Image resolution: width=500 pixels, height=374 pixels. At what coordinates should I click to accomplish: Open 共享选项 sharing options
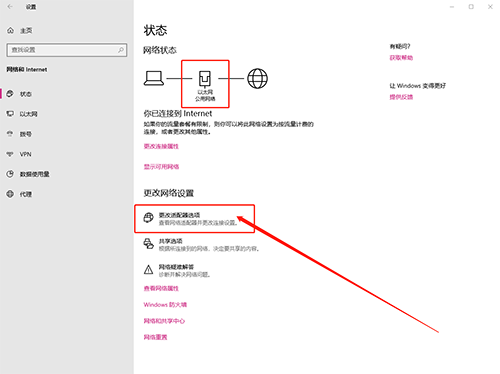coord(201,245)
